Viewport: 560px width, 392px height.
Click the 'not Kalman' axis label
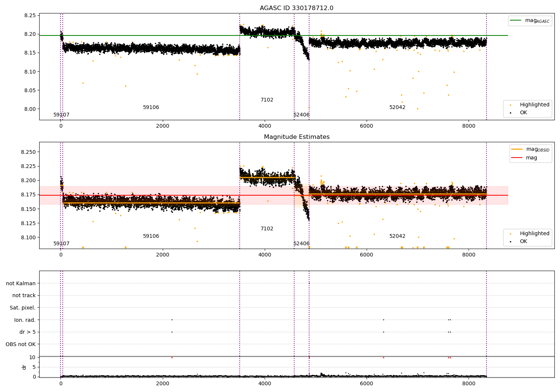[x=21, y=284]
